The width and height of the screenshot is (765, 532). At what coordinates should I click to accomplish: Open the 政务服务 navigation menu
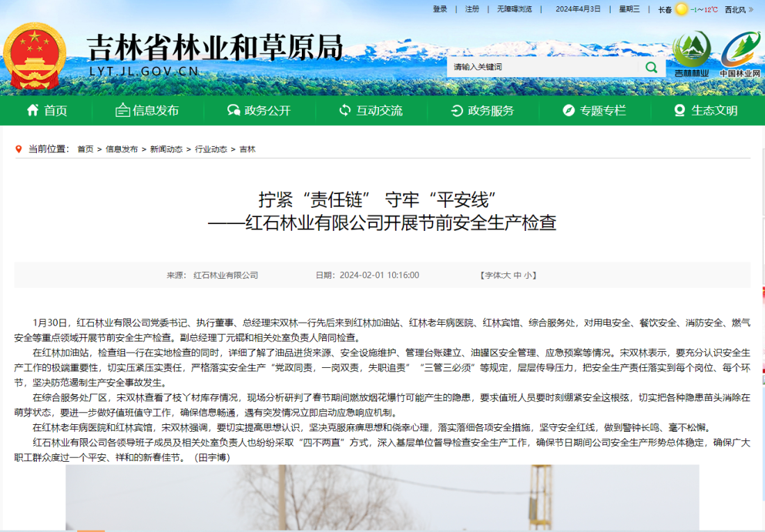click(x=482, y=111)
